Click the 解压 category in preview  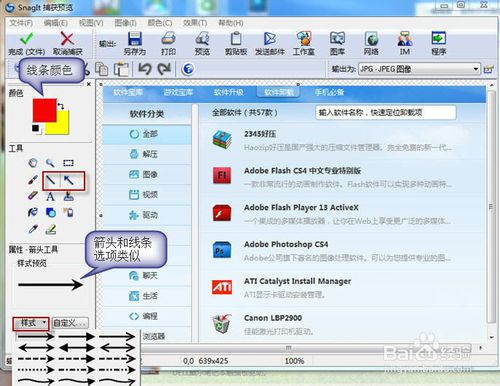tap(147, 154)
